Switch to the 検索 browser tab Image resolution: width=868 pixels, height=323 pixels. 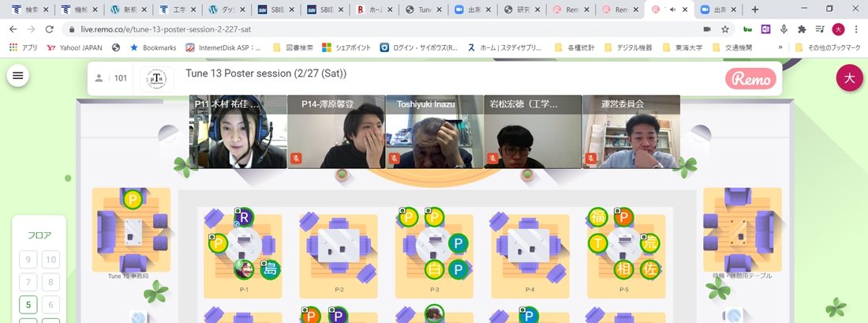31,9
